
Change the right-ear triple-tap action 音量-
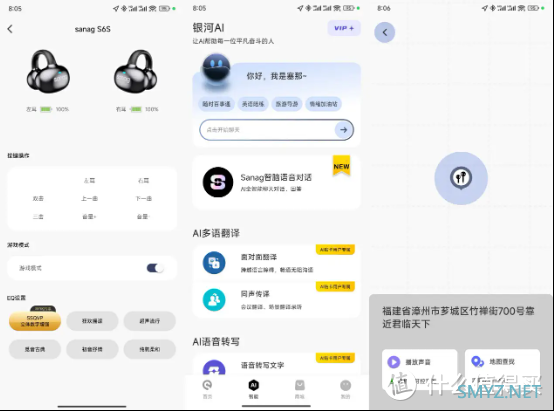click(143, 217)
